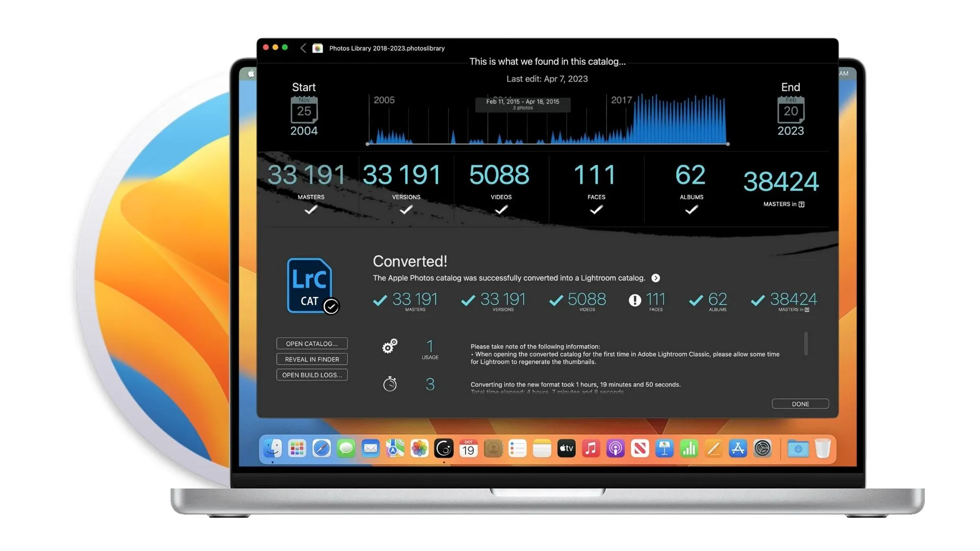Click the clock icon near conversion time

tap(389, 384)
